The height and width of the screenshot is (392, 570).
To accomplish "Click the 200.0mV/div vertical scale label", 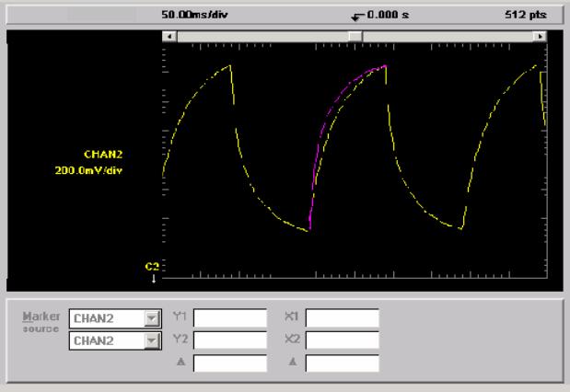I will (x=89, y=170).
